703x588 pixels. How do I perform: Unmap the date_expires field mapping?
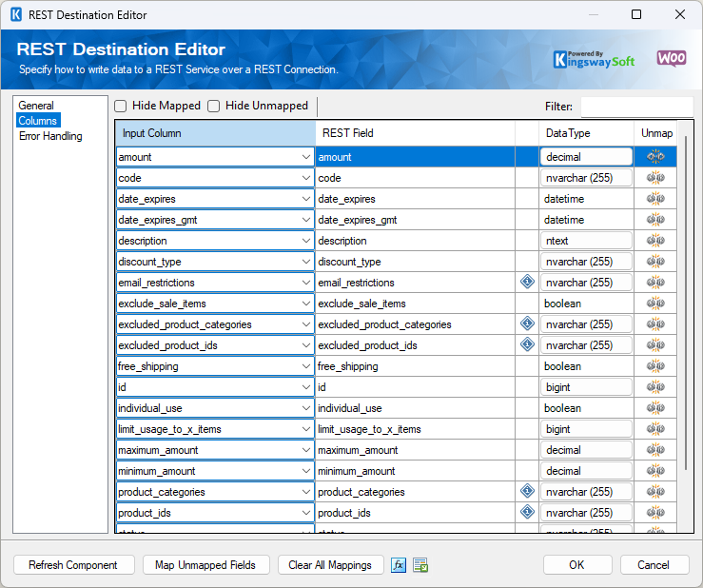pos(655,199)
